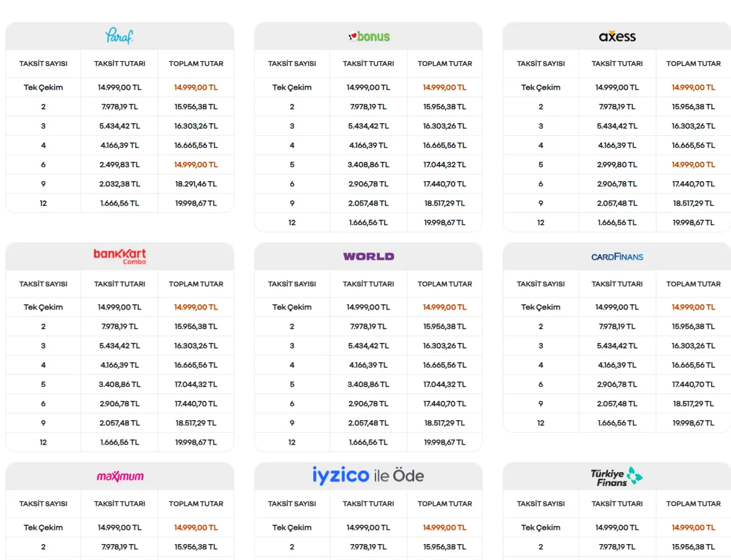Click TAKSİT SAYISI header in Paraf table
The image size is (731, 560).
pos(43,63)
